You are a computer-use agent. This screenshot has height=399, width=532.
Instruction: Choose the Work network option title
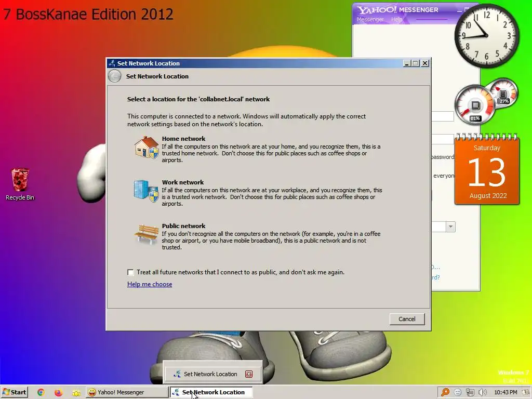183,182
